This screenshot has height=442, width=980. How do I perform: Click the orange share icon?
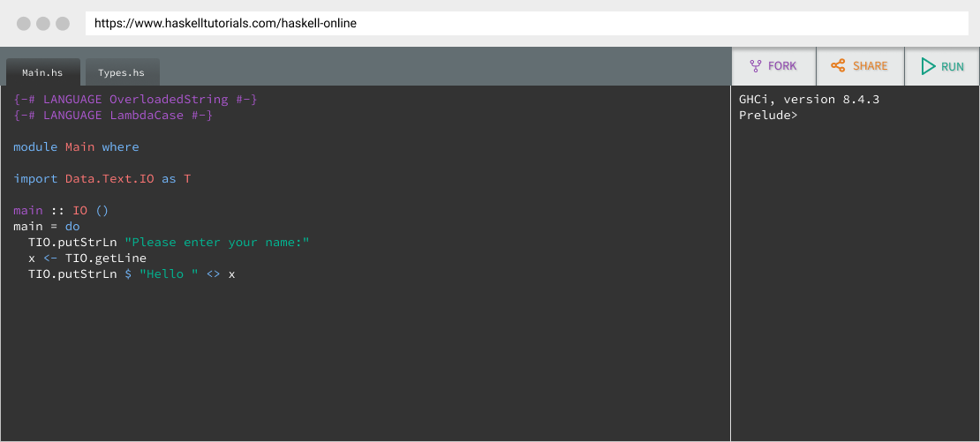click(838, 66)
